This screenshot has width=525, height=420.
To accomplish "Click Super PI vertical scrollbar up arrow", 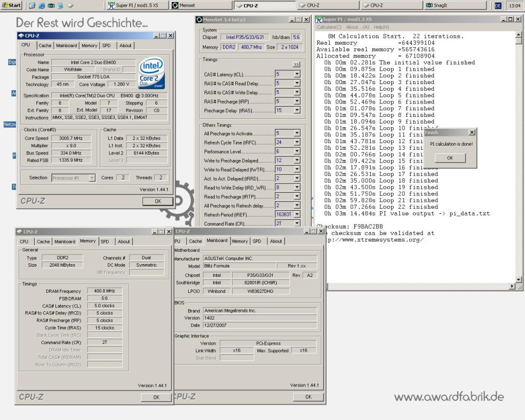I will pos(519,34).
